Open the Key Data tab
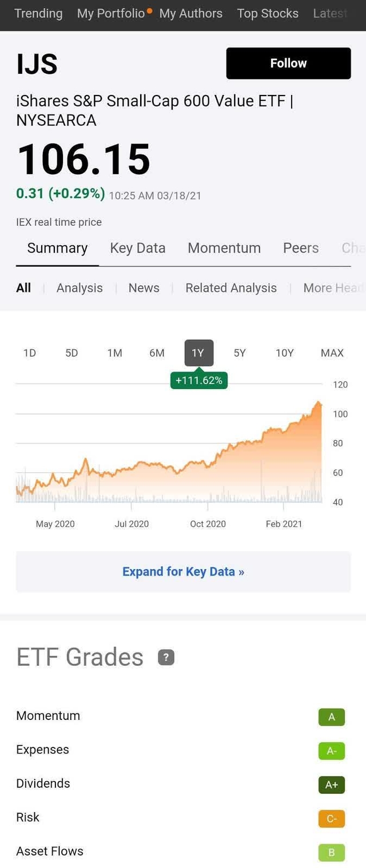The image size is (366, 868). (138, 248)
